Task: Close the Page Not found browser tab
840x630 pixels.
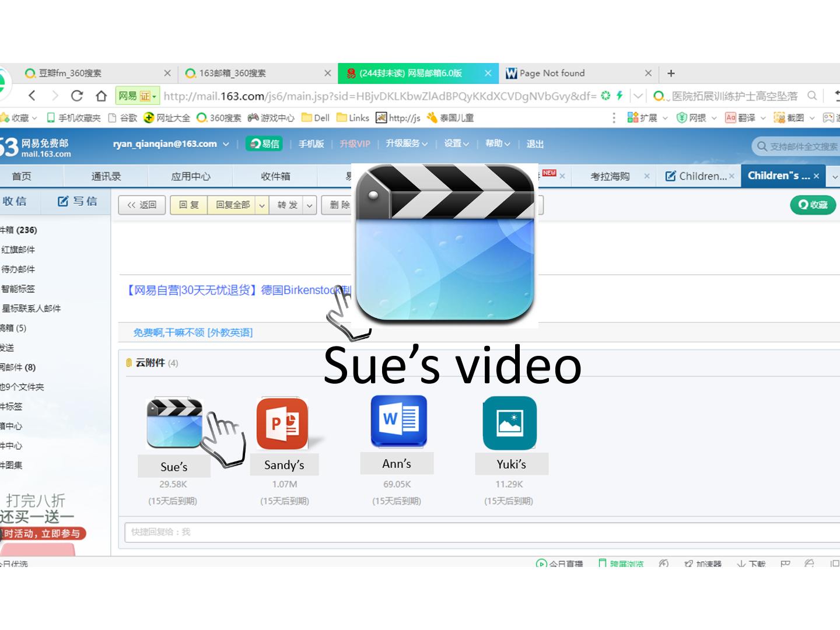Action: click(x=648, y=73)
